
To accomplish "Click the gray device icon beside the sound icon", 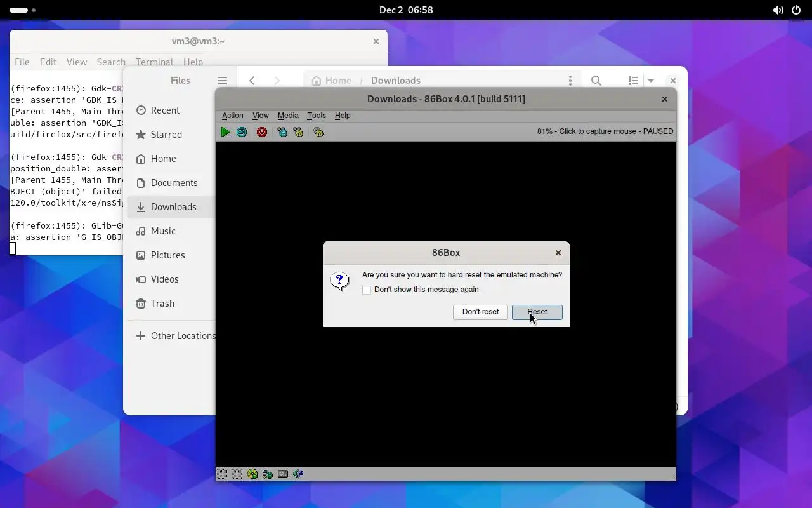I will [x=283, y=474].
